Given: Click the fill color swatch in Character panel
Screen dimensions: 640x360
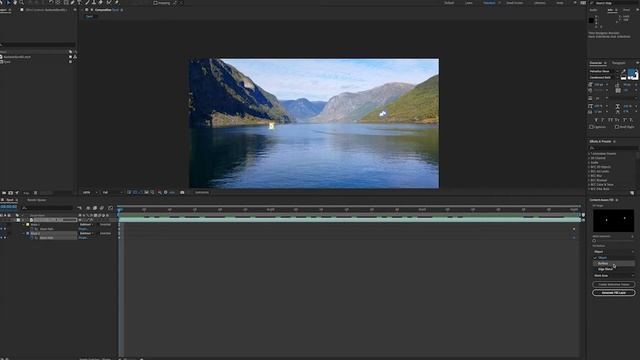Looking at the screenshot, I should pos(632,73).
